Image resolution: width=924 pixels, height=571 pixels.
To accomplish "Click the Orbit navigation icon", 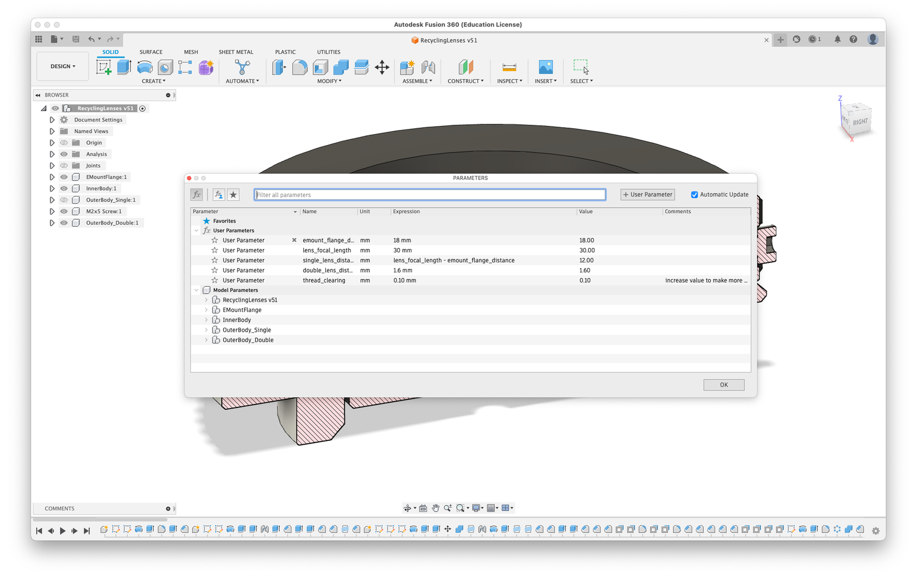I will tap(407, 508).
